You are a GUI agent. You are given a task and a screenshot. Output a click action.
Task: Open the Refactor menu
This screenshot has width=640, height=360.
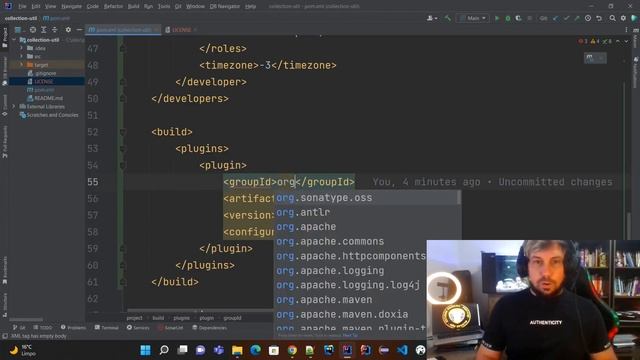(113, 6)
